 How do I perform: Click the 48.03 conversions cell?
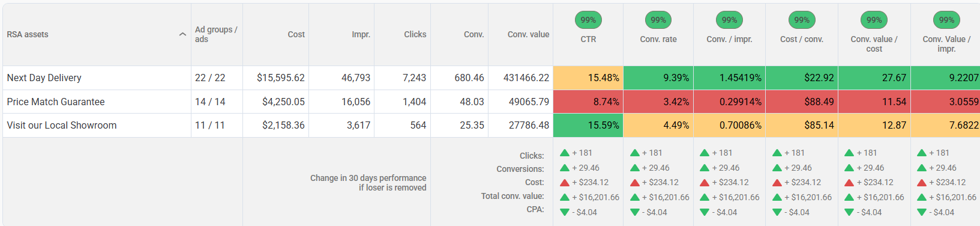point(459,102)
